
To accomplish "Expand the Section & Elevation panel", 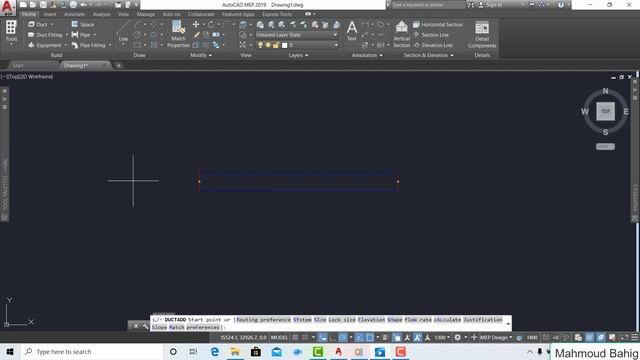I will (x=429, y=55).
